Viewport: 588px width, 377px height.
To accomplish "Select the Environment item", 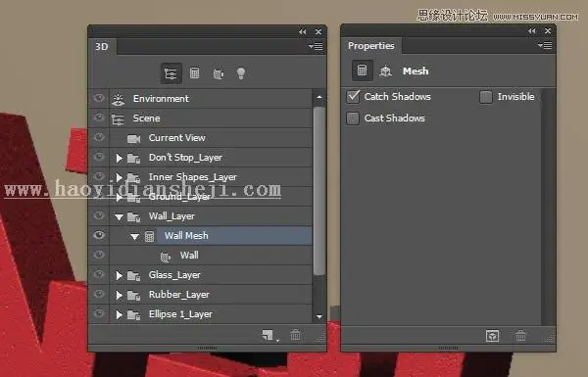I will tap(211, 99).
